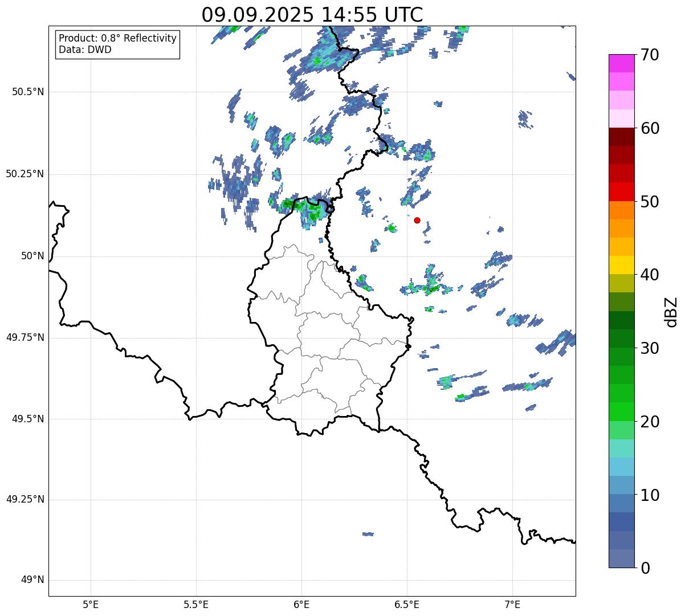Click the isolated echo near 49.15°N 6.3°E
This screenshot has width=685, height=616.
click(368, 534)
